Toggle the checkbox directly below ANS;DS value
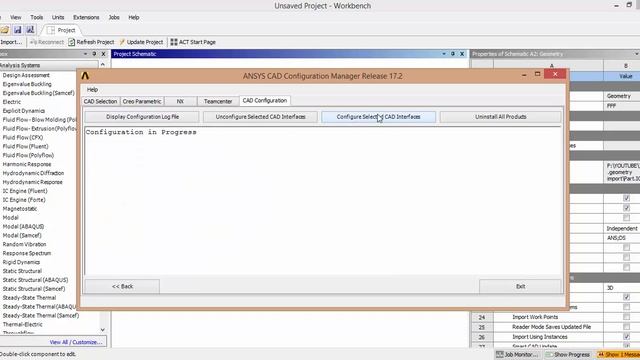 [626, 248]
